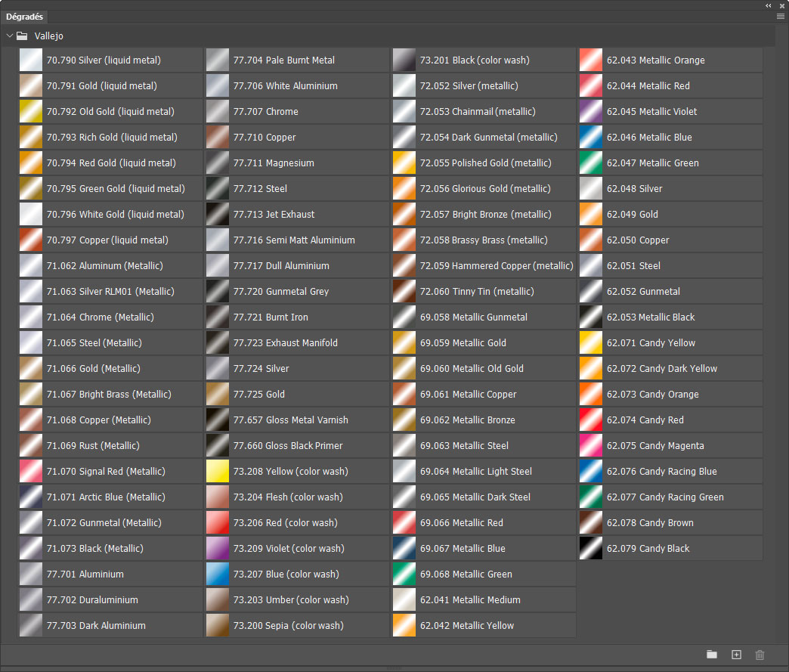Select the 62.079 Candy Black gradient
This screenshot has width=789, height=672.
[591, 549]
